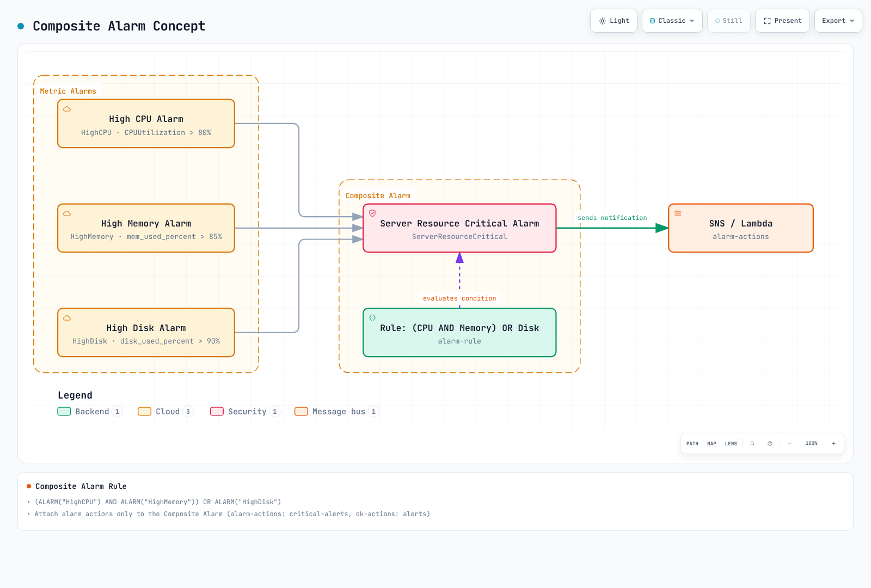Click the cloud icon on High CPU Alarm
871x588 pixels.
tap(67, 109)
